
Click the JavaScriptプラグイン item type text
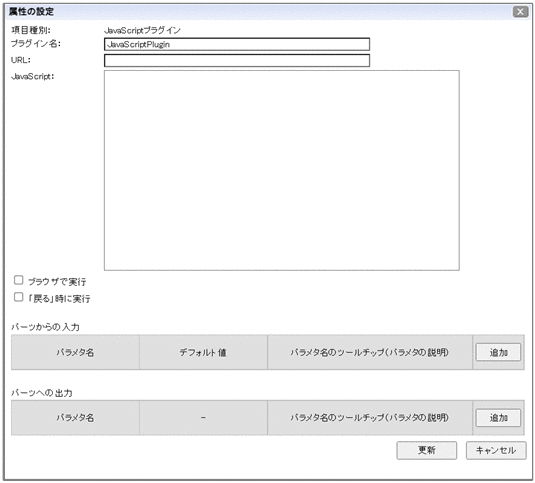click(x=142, y=30)
